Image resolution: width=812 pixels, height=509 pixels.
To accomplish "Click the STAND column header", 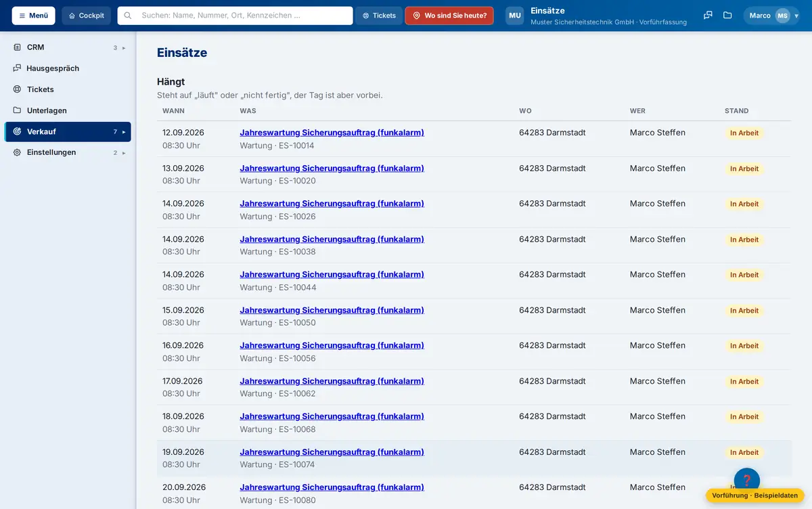I will 737,111.
